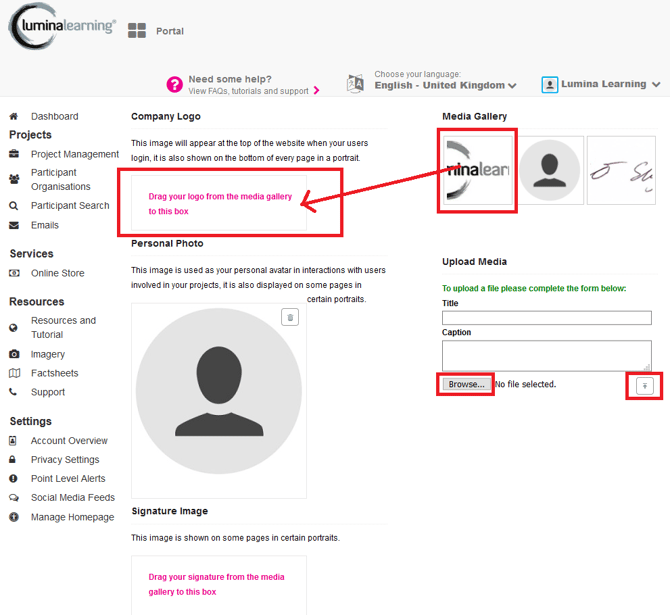Screen dimensions: 670x615
Task: Open Privacy Settings from sidebar
Action: pyautogui.click(x=65, y=460)
